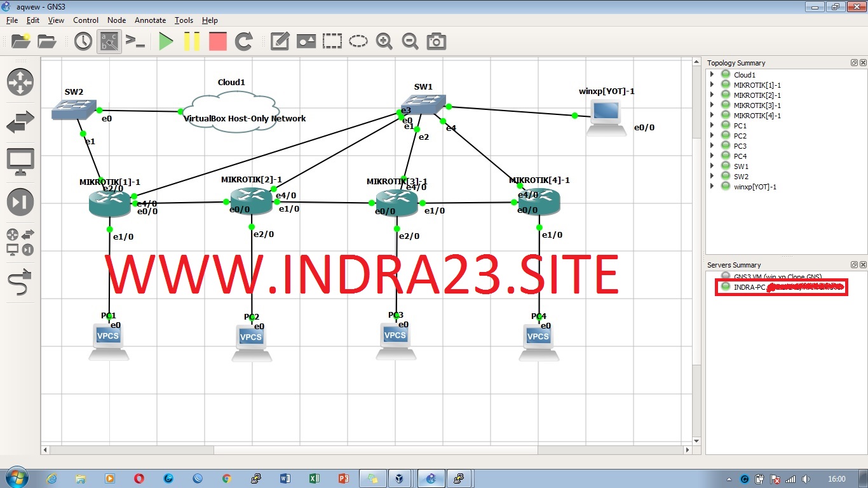Show or hide interface labels
This screenshot has width=868, height=488.
coord(109,41)
